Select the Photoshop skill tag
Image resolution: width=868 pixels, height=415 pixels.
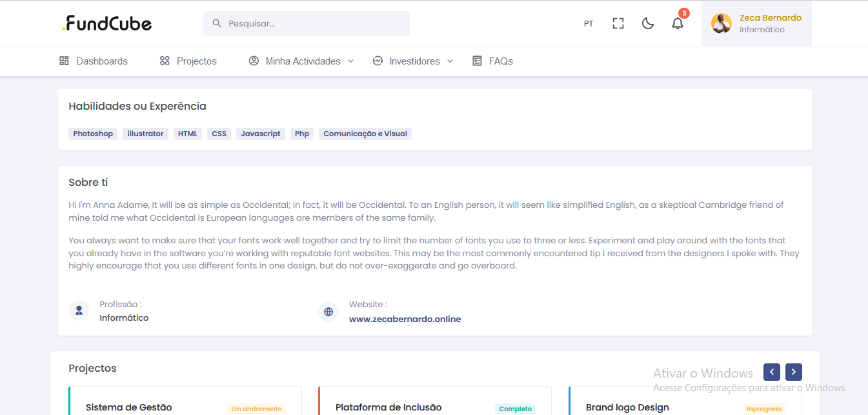[93, 134]
